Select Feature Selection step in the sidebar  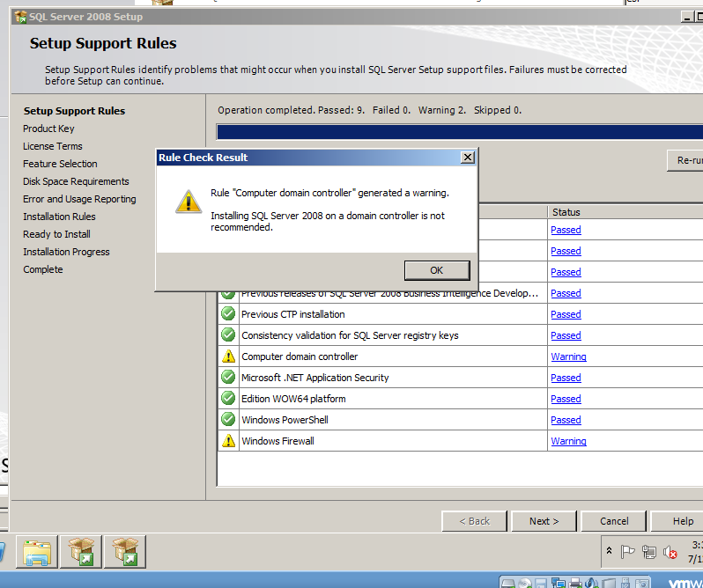(x=60, y=164)
